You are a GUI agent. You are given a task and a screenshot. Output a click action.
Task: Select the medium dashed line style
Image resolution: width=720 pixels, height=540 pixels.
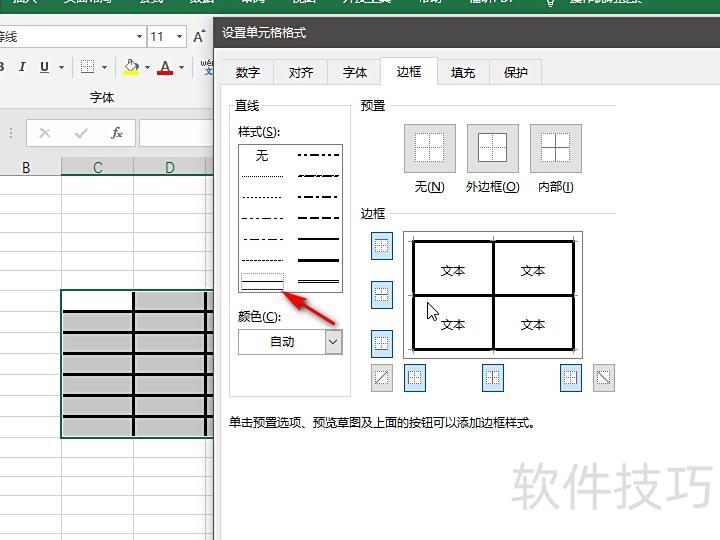(x=318, y=218)
